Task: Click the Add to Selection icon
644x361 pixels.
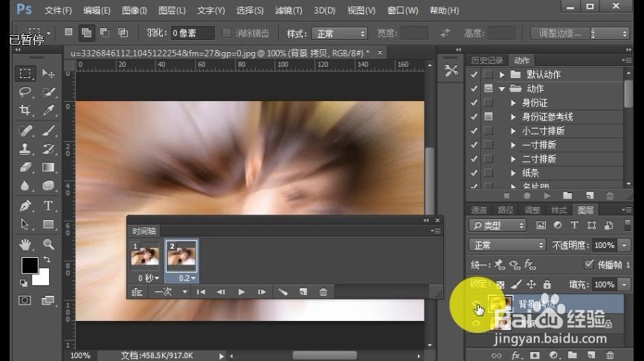Action: (x=87, y=33)
